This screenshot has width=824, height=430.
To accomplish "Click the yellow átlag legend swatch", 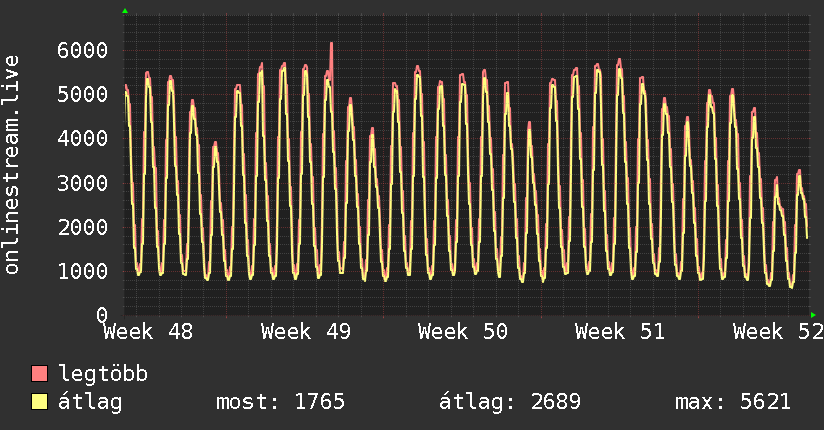I will (x=39, y=401).
